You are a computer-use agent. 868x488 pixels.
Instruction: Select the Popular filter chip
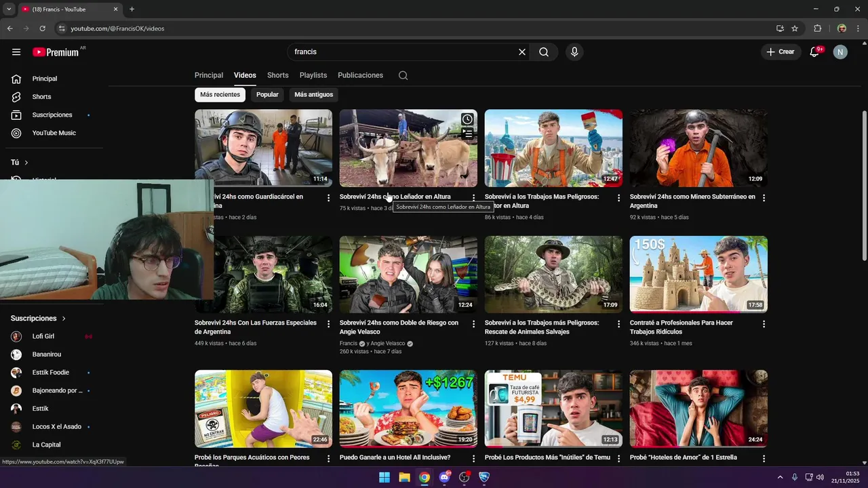click(267, 95)
